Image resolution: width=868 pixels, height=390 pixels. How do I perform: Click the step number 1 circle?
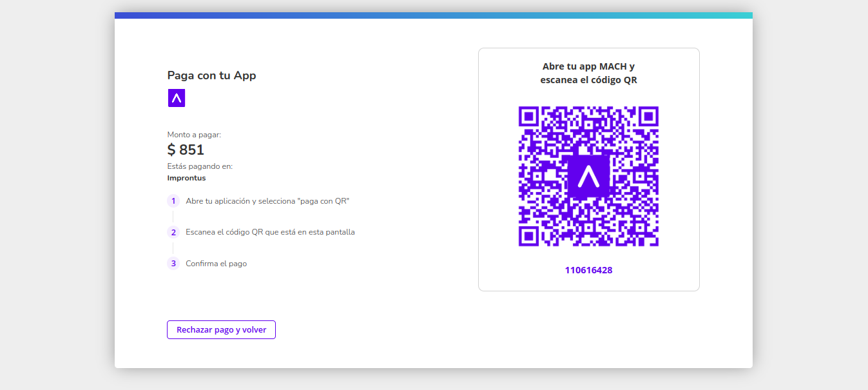coord(173,200)
